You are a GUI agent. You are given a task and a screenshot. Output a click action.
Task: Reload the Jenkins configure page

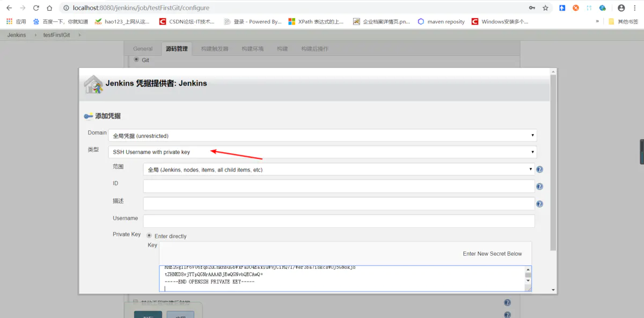[x=36, y=8]
